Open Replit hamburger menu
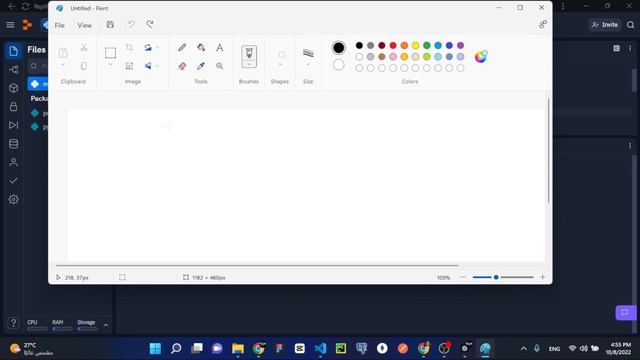This screenshot has width=640, height=360. (x=10, y=25)
